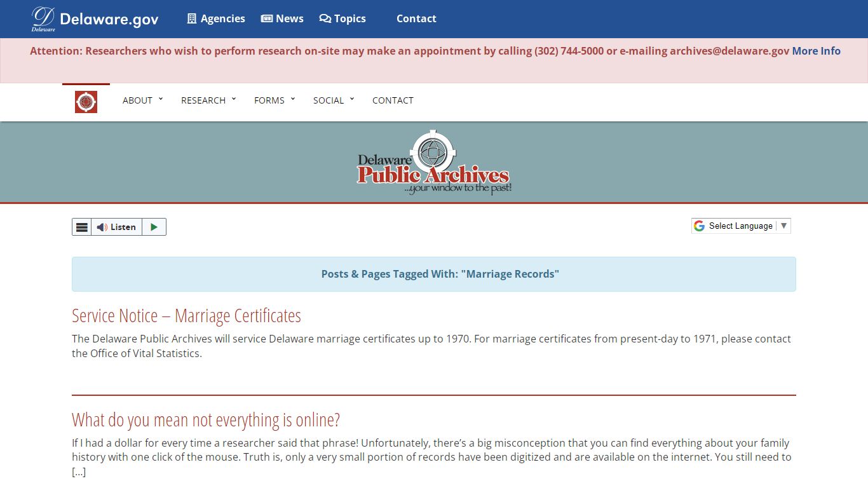Click the Google logo in the translate widget

point(699,226)
